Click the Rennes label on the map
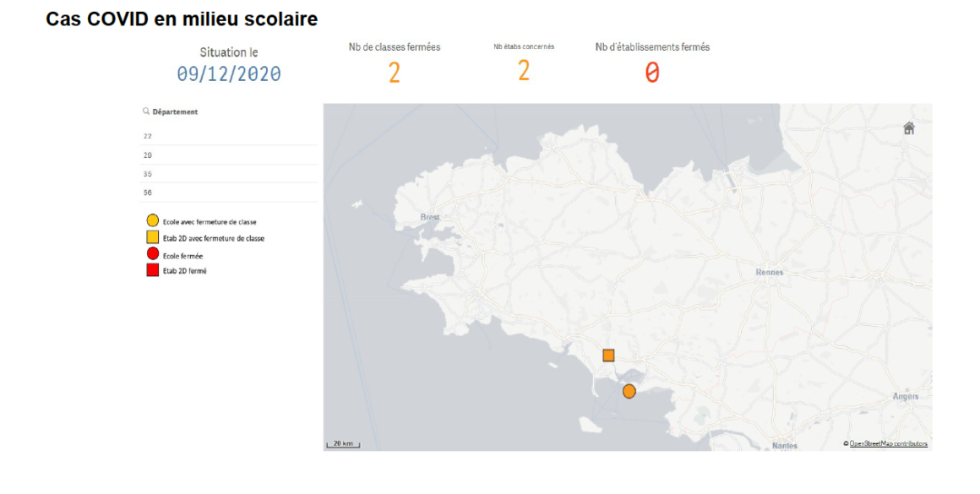This screenshot has width=980, height=494. pos(770,272)
